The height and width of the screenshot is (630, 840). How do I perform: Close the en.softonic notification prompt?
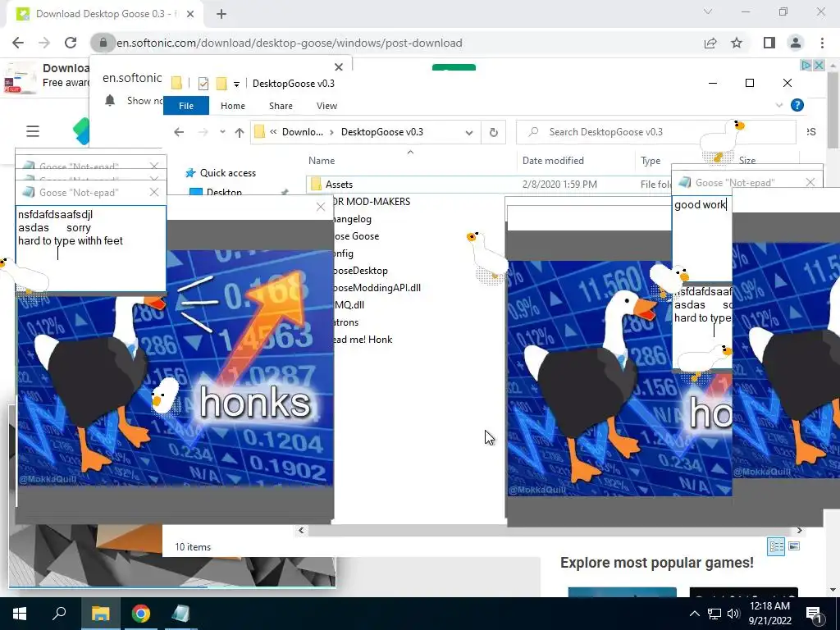[339, 67]
